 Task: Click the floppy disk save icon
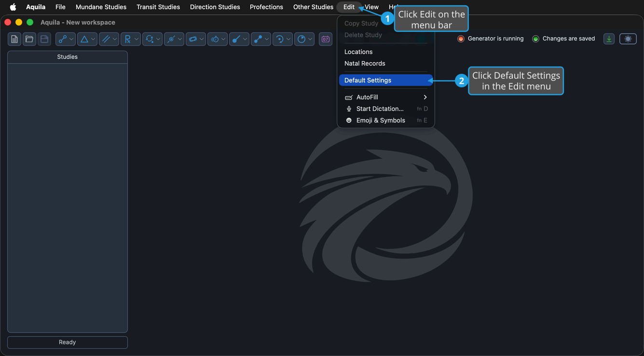click(44, 39)
